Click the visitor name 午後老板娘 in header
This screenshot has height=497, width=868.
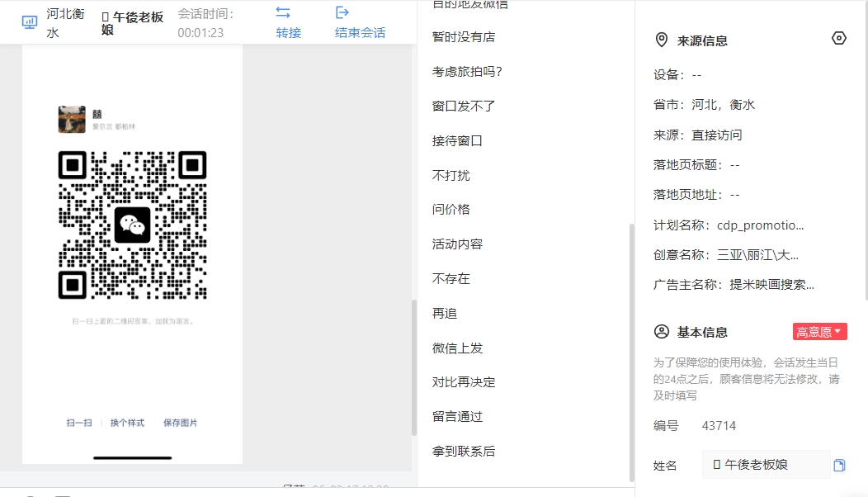(x=133, y=23)
